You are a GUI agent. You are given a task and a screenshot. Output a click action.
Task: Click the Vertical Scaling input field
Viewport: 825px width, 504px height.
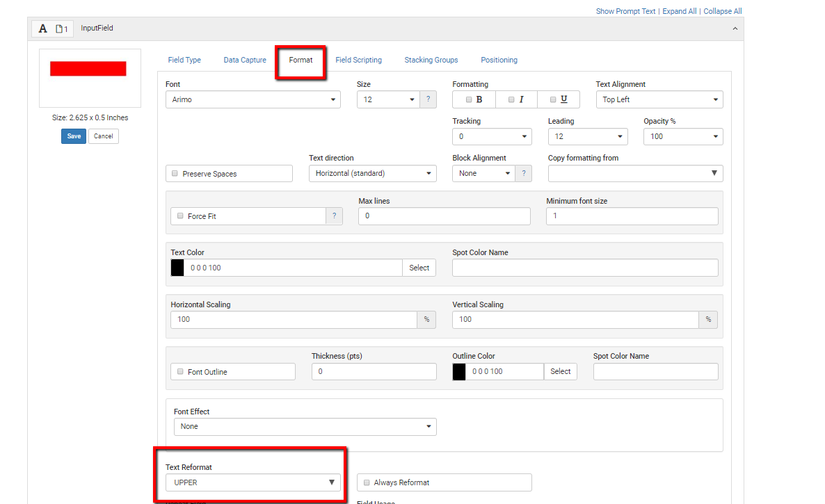tap(575, 320)
